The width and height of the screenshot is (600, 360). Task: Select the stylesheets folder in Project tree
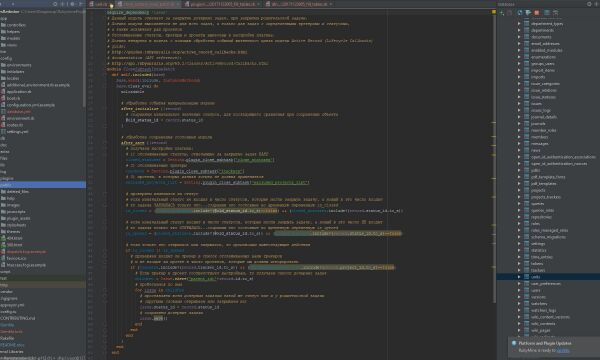(x=16, y=225)
